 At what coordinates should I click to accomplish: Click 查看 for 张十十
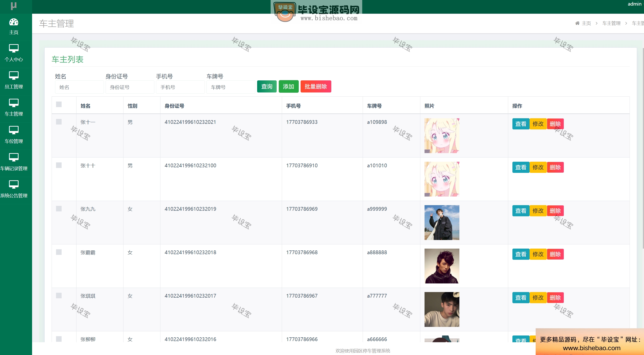[521, 167]
